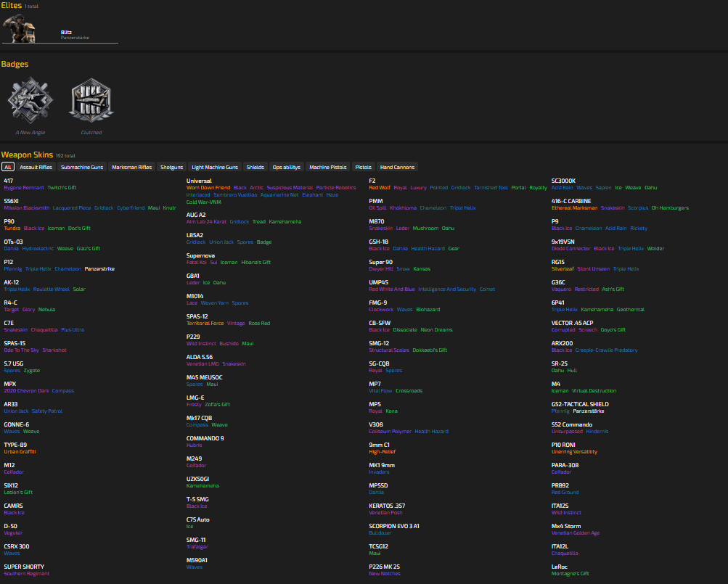Viewport: 728px width, 584px height.
Task: Switch to the Machine Pistols tab
Action: point(328,167)
